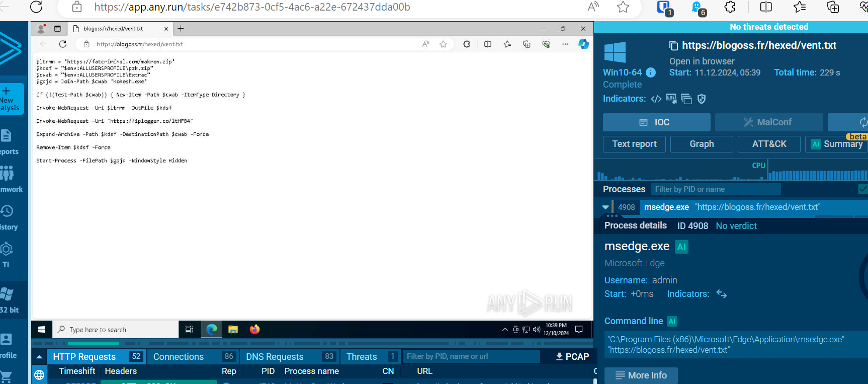Click the EXE indicator icon

coord(671,99)
